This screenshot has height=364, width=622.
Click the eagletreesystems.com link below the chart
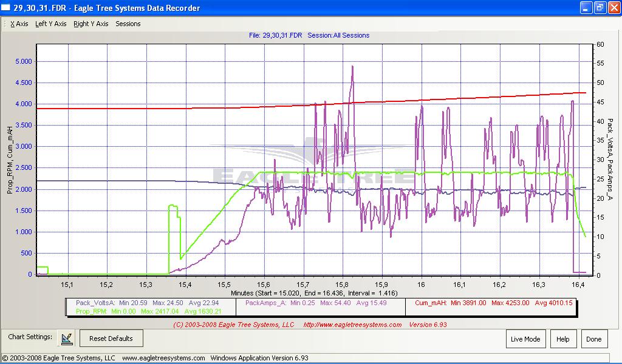click(x=352, y=325)
